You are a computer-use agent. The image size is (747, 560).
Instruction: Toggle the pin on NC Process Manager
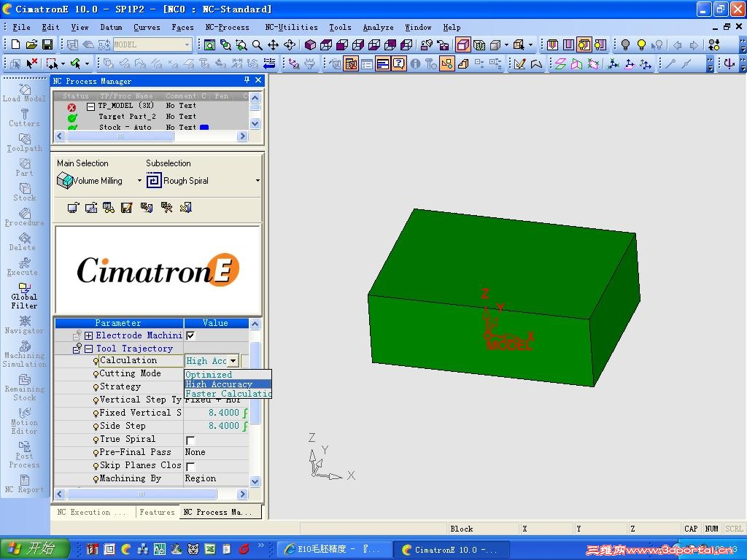pos(247,80)
